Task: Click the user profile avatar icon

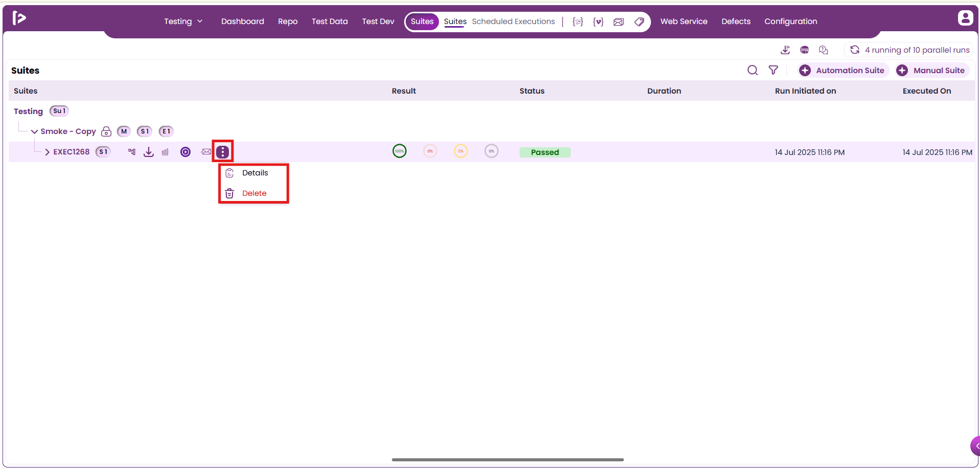Action: click(x=965, y=18)
